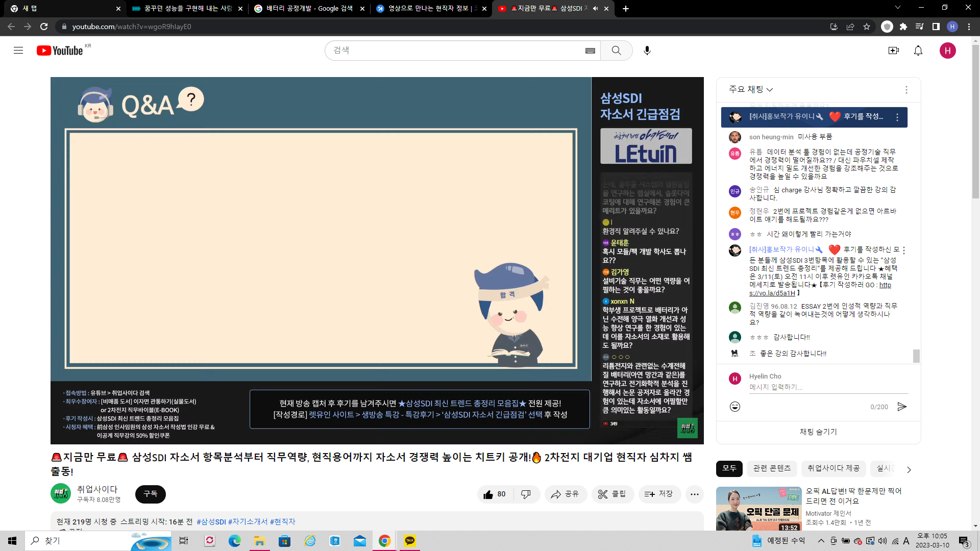980x551 pixels.
Task: Open pinned message options menu
Action: coord(897,117)
